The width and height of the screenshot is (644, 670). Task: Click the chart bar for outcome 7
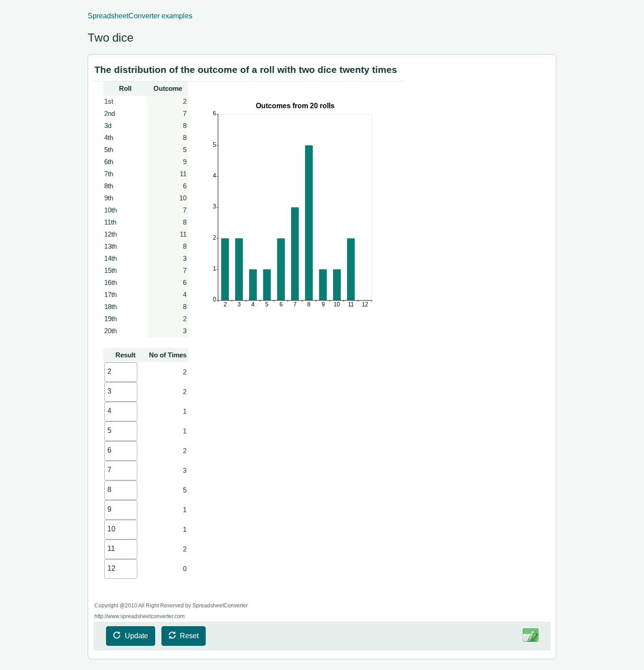[x=295, y=254]
